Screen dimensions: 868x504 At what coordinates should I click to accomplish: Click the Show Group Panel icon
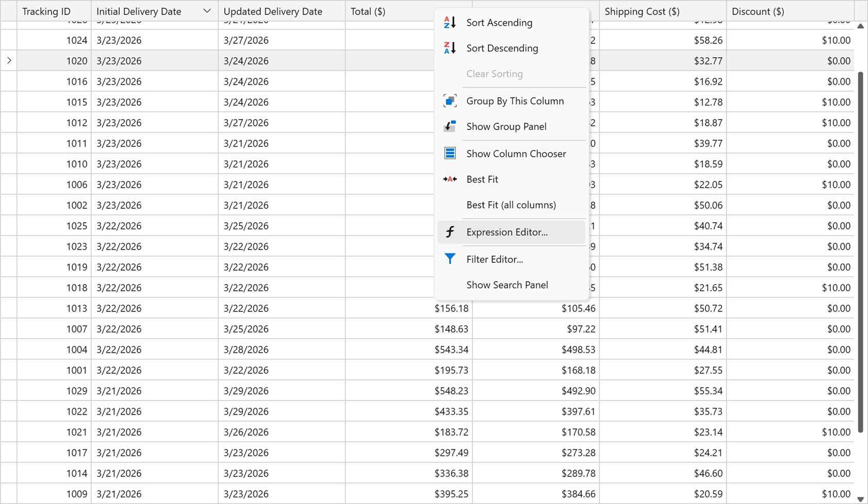click(x=450, y=126)
